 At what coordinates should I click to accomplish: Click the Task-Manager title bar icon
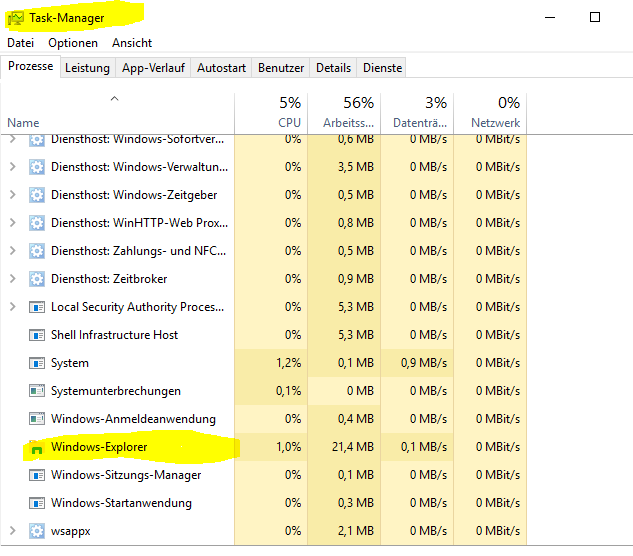click(x=16, y=18)
